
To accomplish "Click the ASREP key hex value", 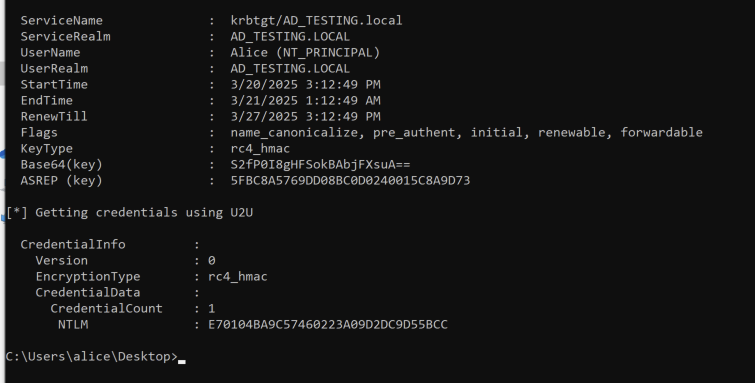I will pyautogui.click(x=350, y=181).
